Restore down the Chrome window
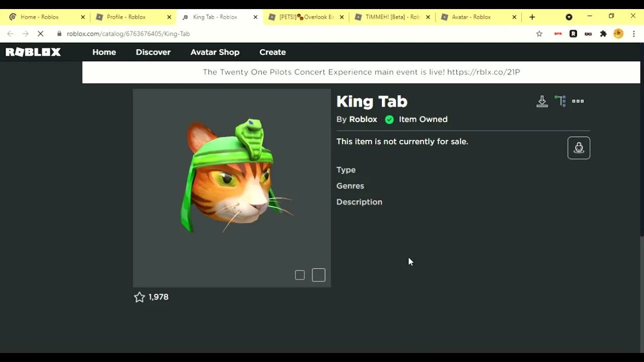The width and height of the screenshot is (644, 362). pos(611,17)
